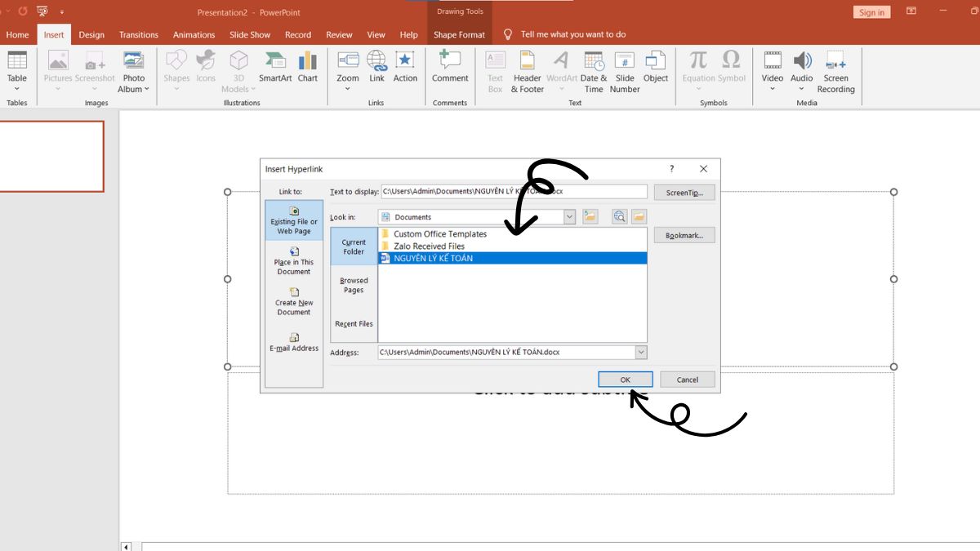
Task: Open the Shapes gallery
Action: click(x=176, y=72)
